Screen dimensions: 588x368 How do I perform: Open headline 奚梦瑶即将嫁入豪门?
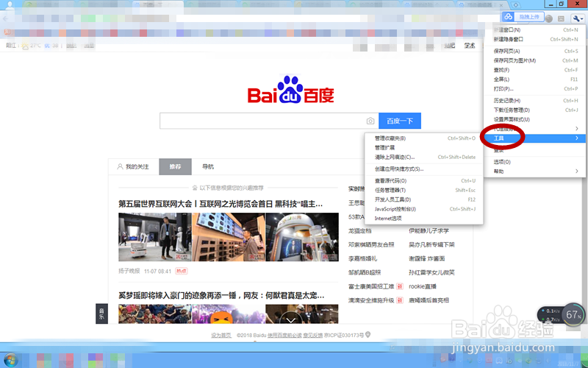click(221, 296)
